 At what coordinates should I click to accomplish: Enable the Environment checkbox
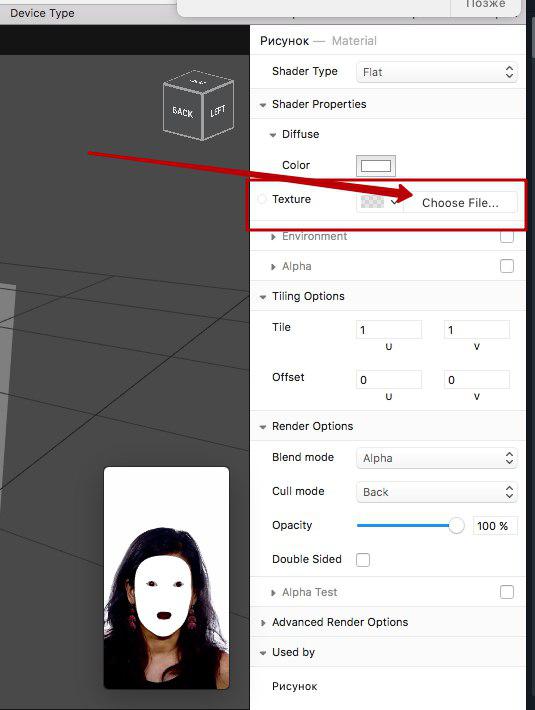coord(506,236)
